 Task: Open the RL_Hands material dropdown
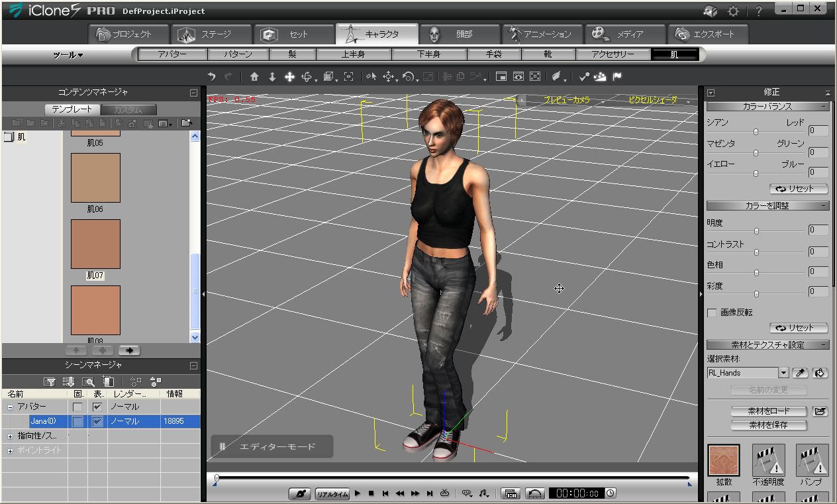783,373
